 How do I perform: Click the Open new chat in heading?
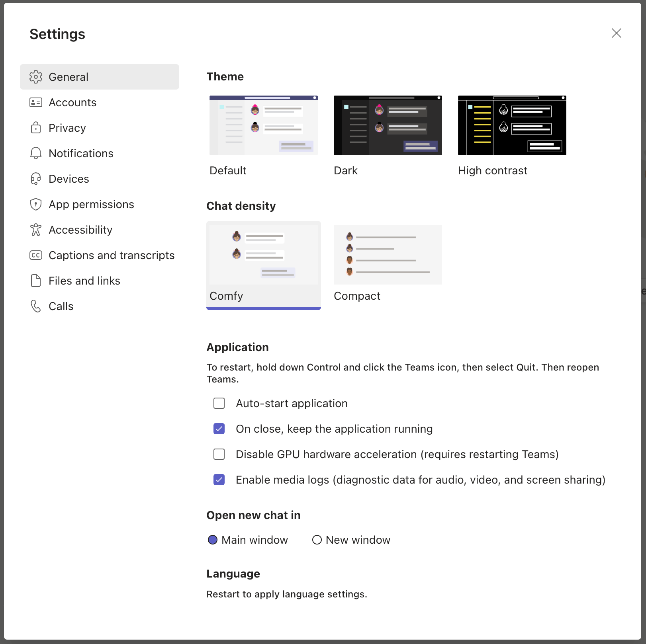click(253, 515)
